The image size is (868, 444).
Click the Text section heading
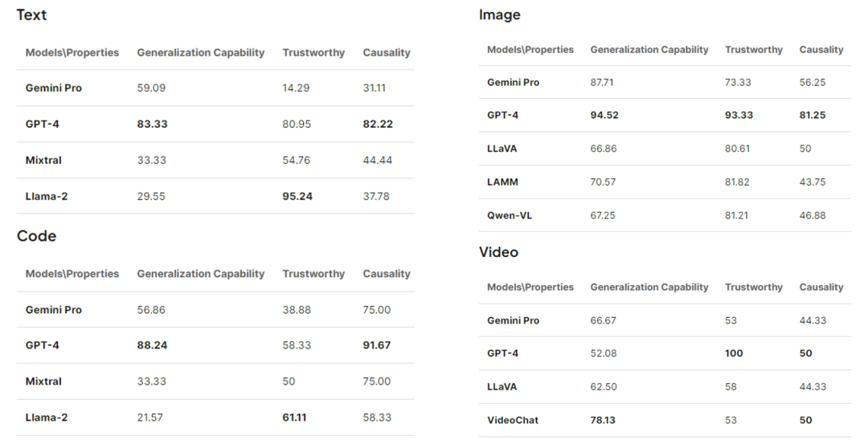pyautogui.click(x=31, y=15)
